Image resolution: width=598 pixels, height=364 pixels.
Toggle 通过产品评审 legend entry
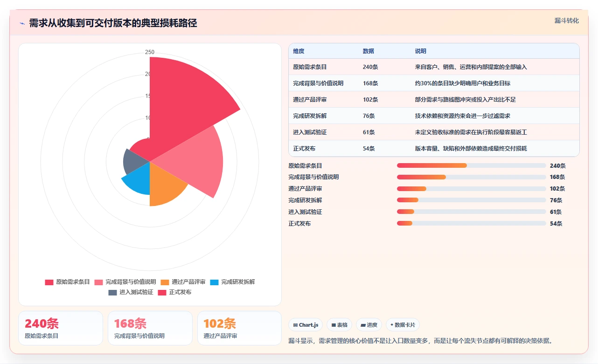coord(183,282)
